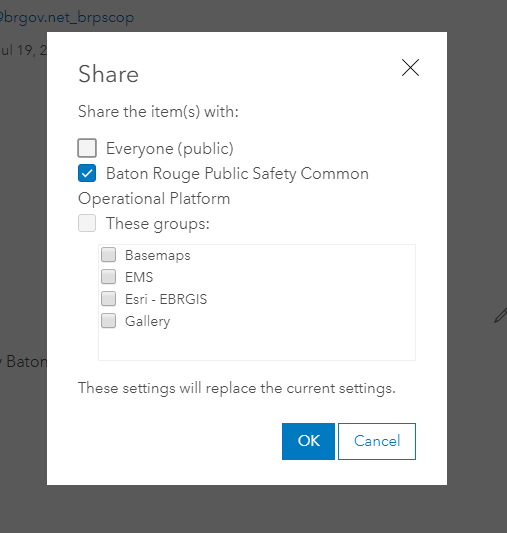Click the Esri - EBRGIS label text
Viewport: 507px width, 533px height.
coord(166,299)
